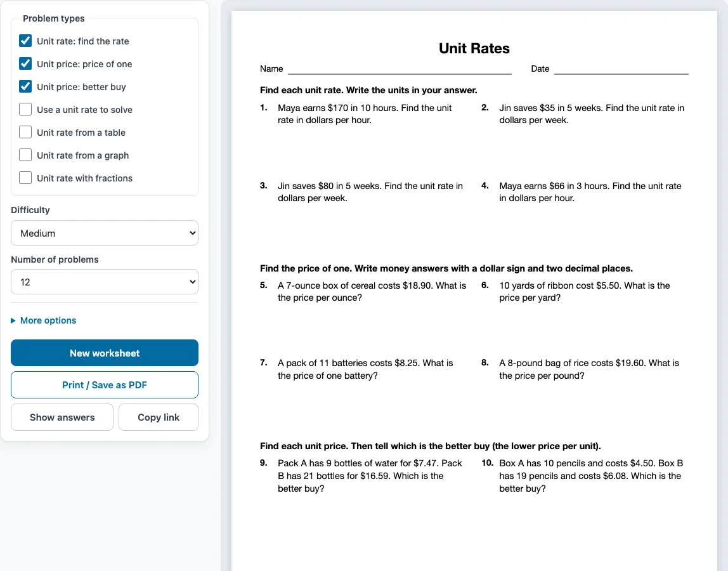Expand the More options section
The height and width of the screenshot is (571, 728).
44,320
